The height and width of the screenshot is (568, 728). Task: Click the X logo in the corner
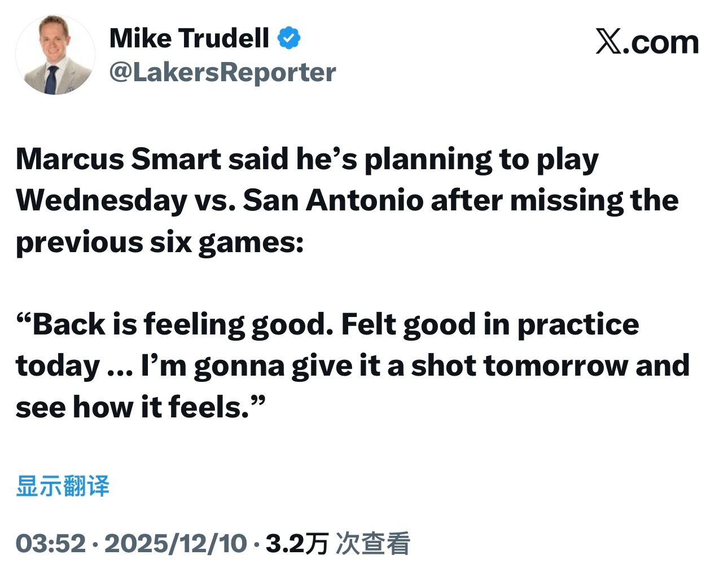click(x=608, y=42)
